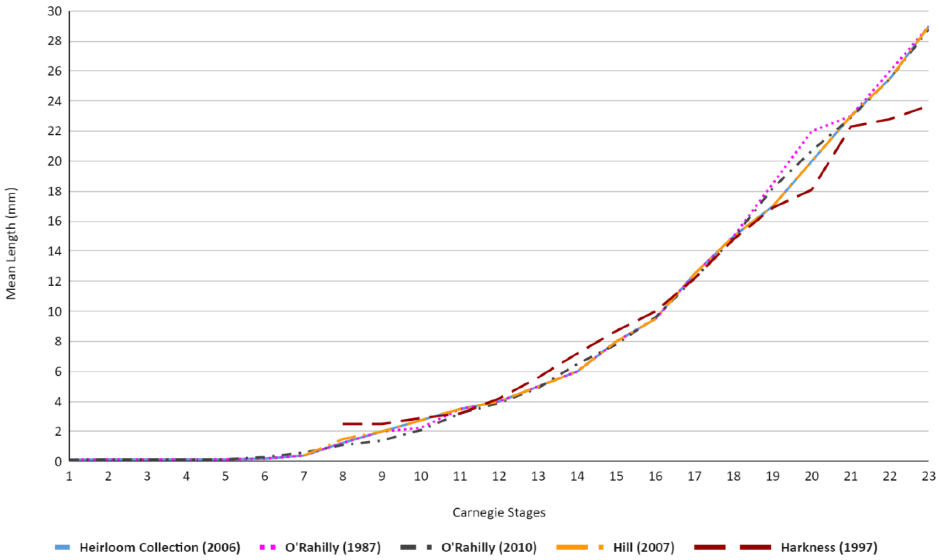Click y-axis tick label 0
The height and width of the screenshot is (560, 941).
point(58,462)
